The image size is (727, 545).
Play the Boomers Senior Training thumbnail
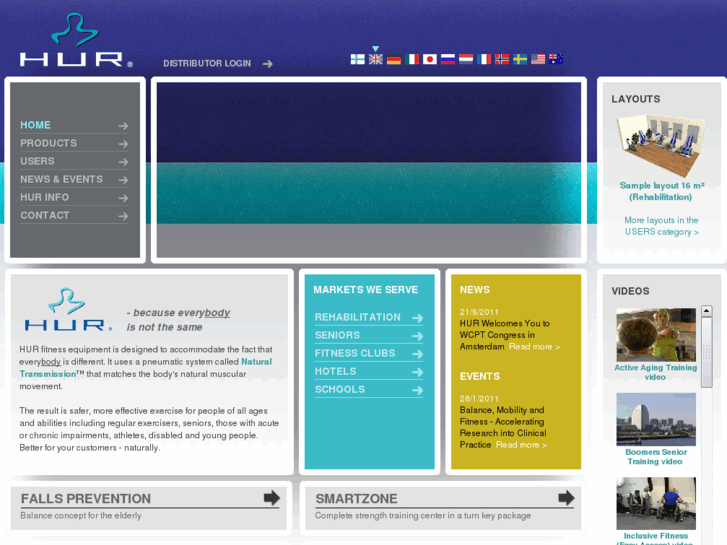click(x=656, y=419)
